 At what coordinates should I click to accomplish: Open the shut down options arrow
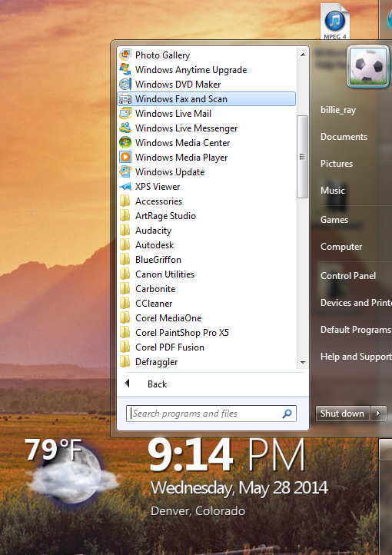click(378, 413)
